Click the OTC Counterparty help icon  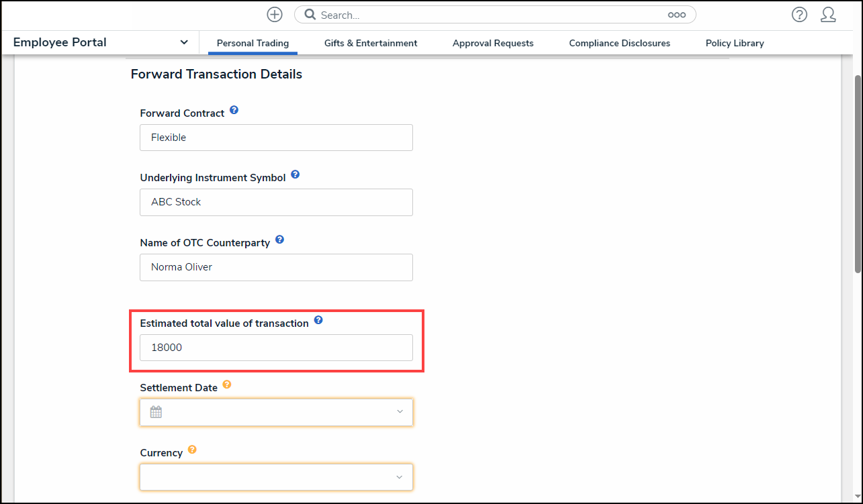[280, 240]
